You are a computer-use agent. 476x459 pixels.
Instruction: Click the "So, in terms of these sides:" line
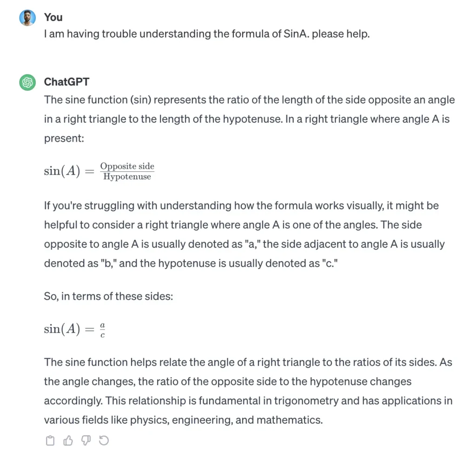[x=108, y=296]
